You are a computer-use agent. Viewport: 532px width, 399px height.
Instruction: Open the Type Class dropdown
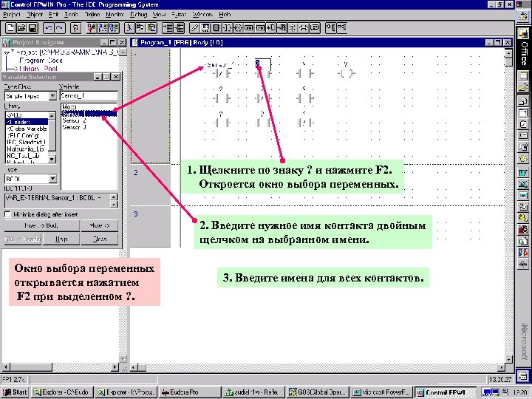52,96
